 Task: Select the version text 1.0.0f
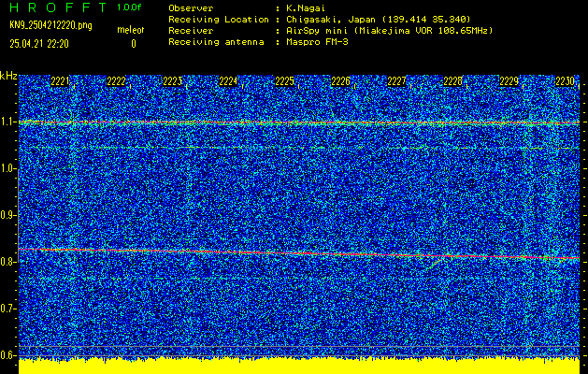tap(129, 7)
